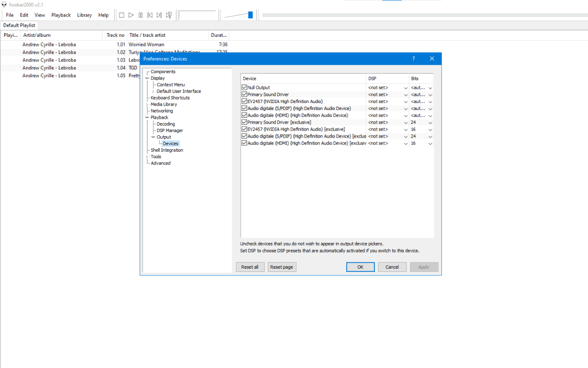
Task: Collapse the Playback tree node
Action: click(x=147, y=117)
